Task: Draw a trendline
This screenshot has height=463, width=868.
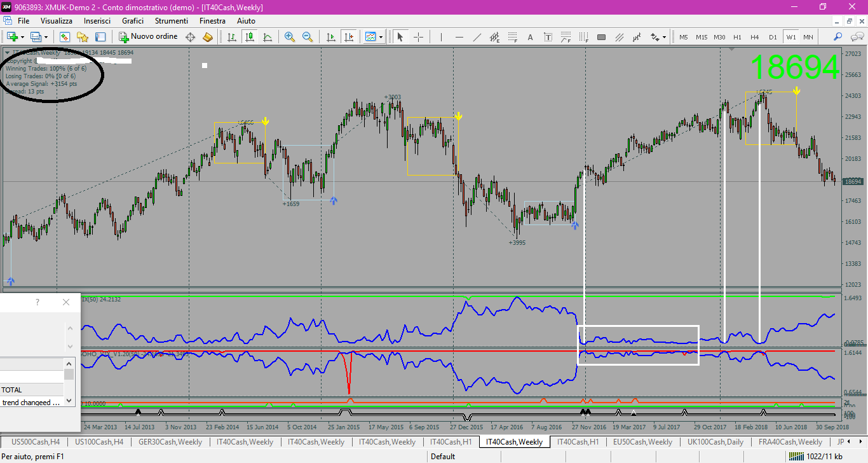Action: click(x=477, y=37)
